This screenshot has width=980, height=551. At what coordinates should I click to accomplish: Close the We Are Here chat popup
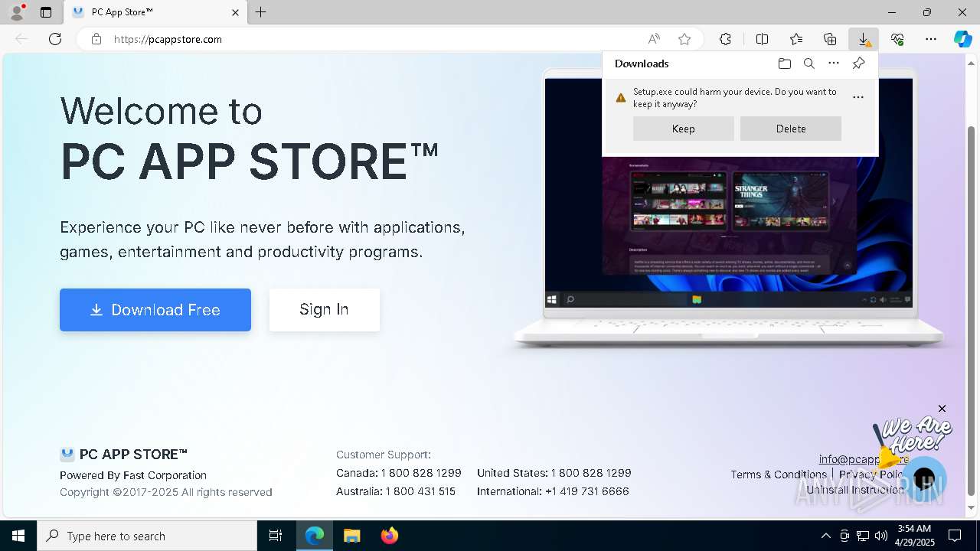coord(942,409)
